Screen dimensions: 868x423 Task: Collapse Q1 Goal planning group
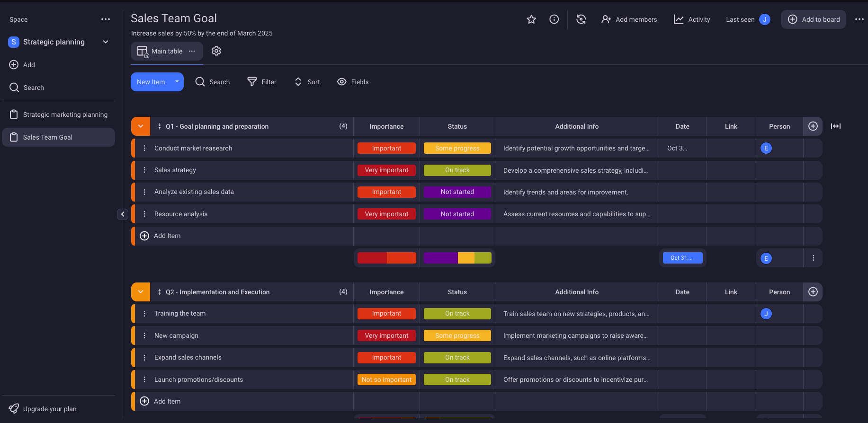(x=141, y=126)
